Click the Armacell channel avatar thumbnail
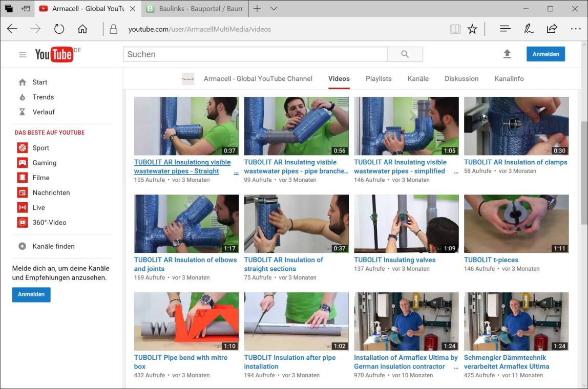This screenshot has height=389, width=588. pos(188,79)
